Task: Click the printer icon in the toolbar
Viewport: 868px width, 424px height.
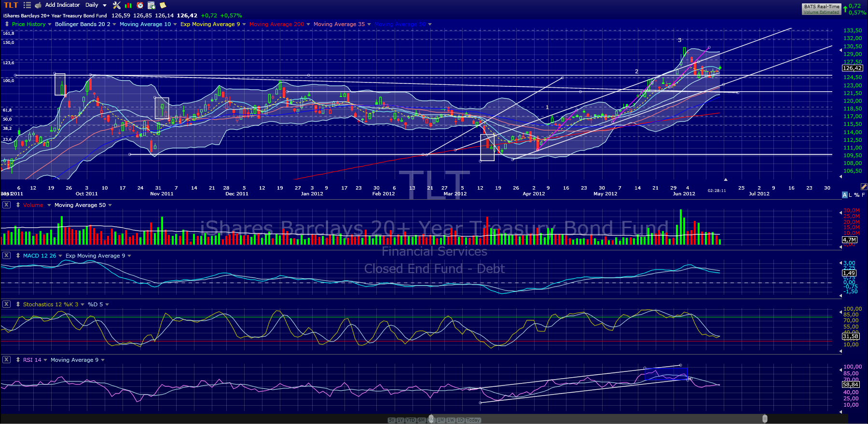Action: click(x=38, y=5)
